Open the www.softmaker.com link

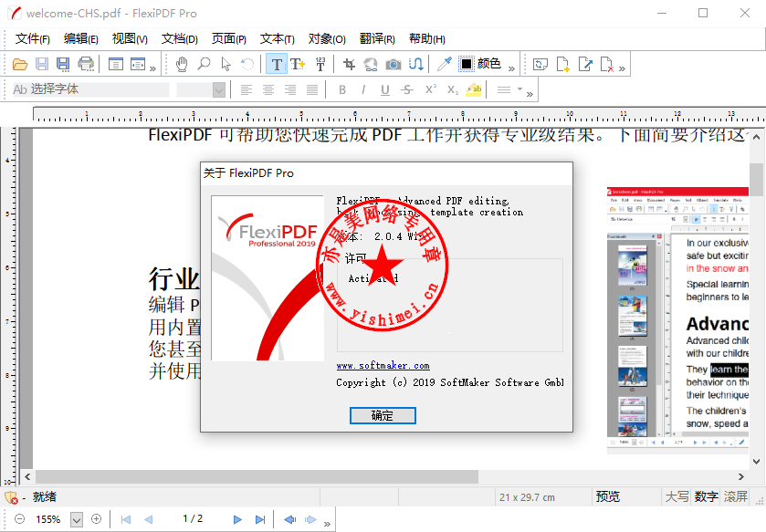383,366
